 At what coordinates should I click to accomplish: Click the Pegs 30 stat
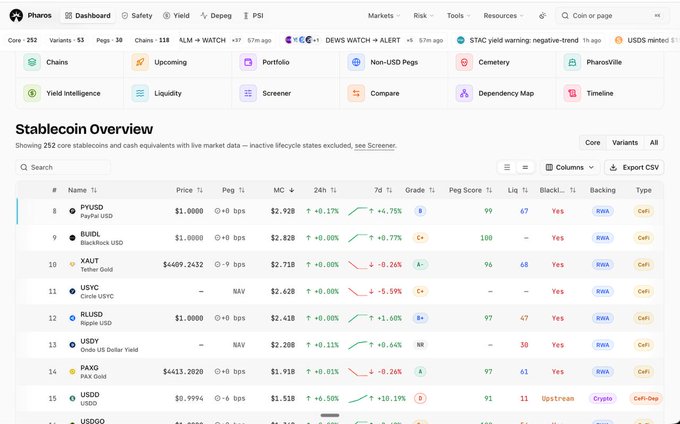[x=109, y=40]
